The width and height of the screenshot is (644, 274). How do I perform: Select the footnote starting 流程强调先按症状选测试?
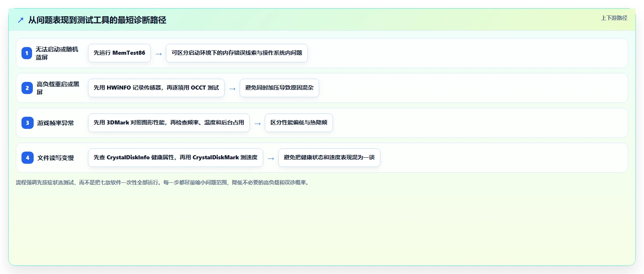pyautogui.click(x=163, y=182)
